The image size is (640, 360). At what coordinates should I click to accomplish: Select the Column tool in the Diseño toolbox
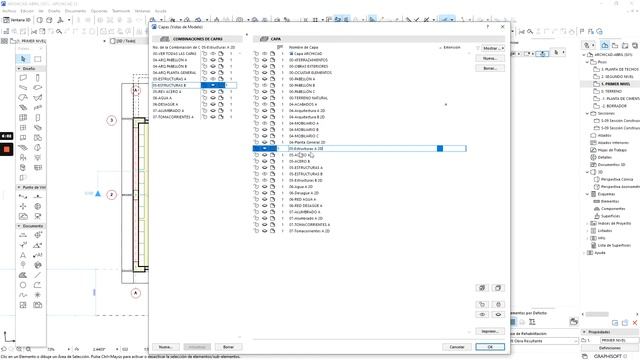[x=38, y=78]
